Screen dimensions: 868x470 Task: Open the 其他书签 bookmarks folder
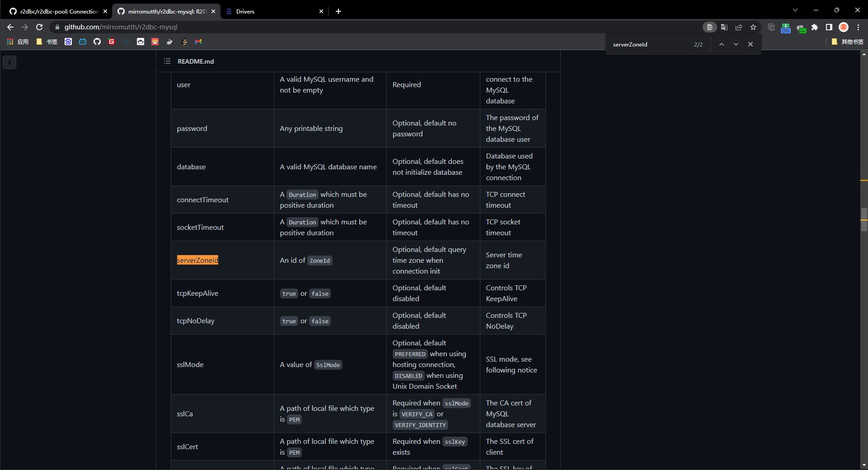pos(848,42)
